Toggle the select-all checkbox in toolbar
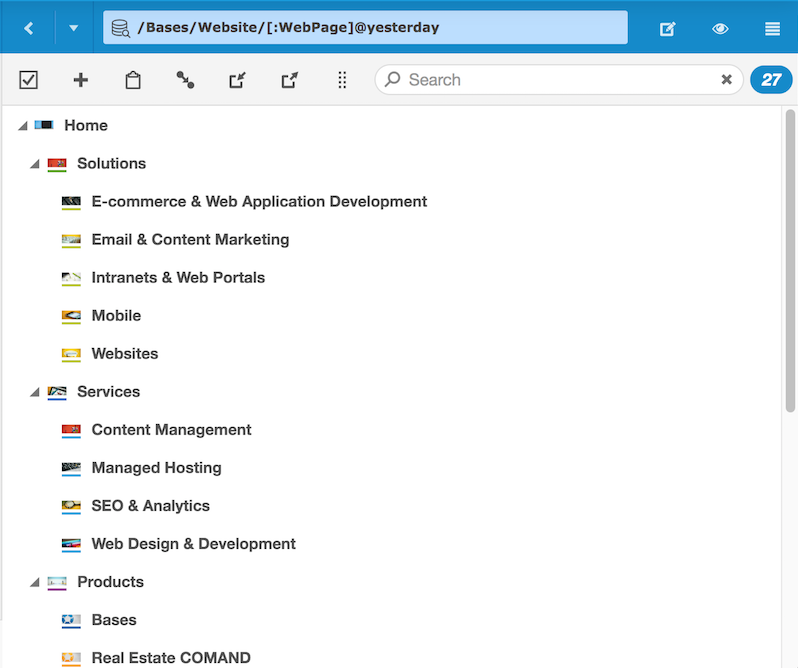This screenshot has height=668, width=798. pos(29,80)
